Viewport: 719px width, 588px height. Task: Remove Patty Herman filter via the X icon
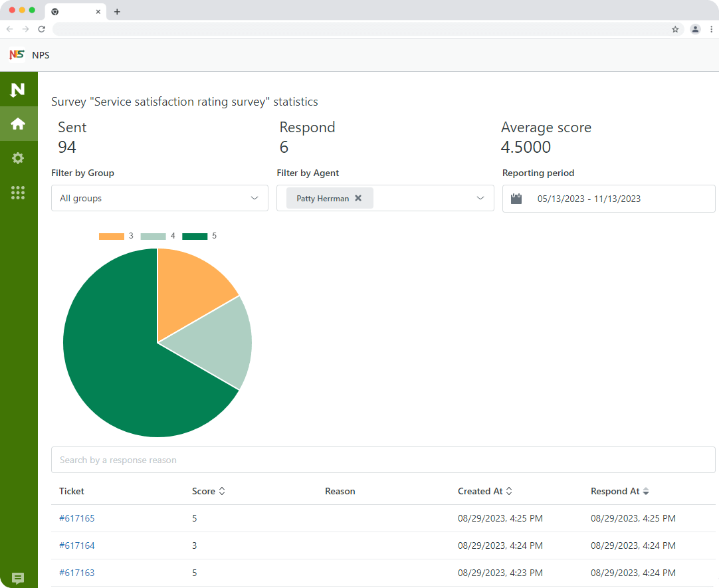click(x=358, y=198)
